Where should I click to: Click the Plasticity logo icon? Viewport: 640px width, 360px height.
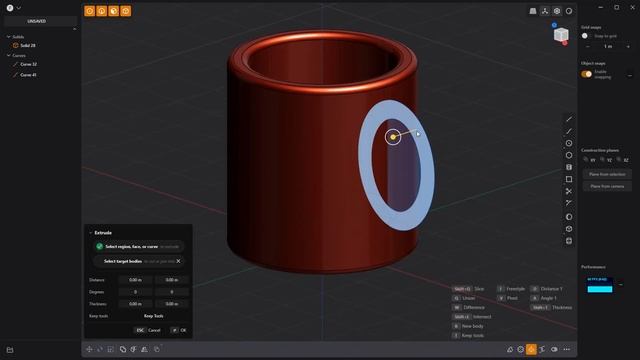[10, 8]
